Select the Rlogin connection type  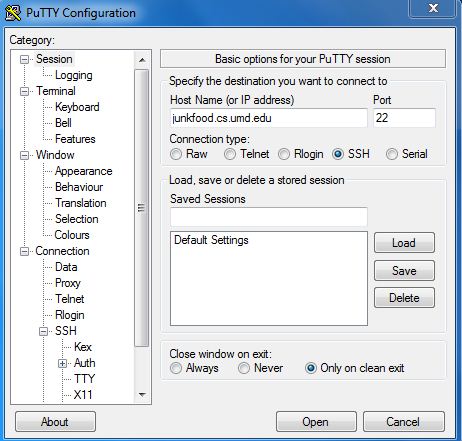[284, 154]
